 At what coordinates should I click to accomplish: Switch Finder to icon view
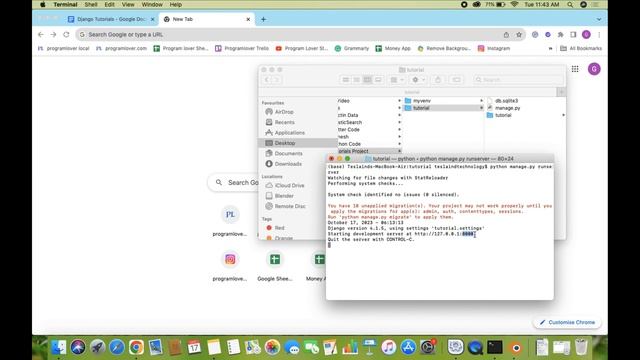click(346, 80)
